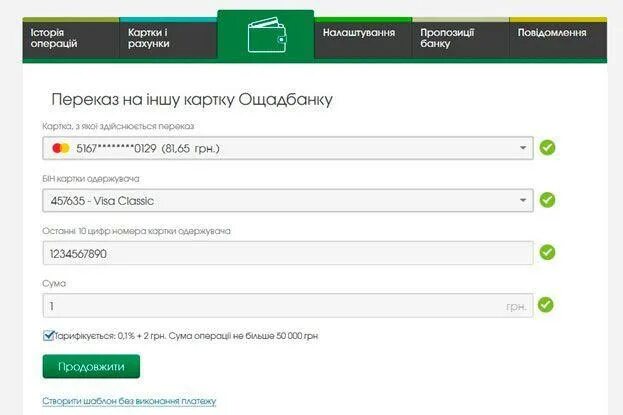Open the wallet payments tab icon
Viewport: 623px width, 415px height.
coord(266,35)
